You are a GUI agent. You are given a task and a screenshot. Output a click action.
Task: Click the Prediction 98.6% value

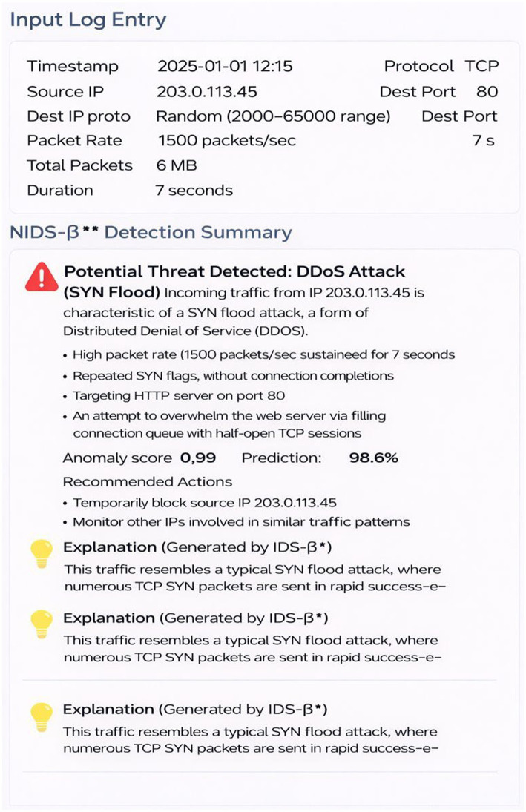tap(374, 458)
